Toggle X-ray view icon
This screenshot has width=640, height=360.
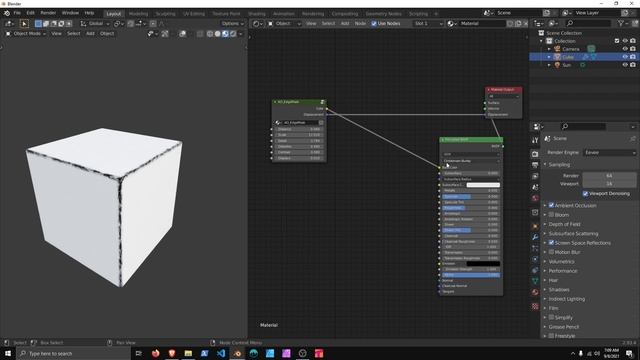coord(200,34)
